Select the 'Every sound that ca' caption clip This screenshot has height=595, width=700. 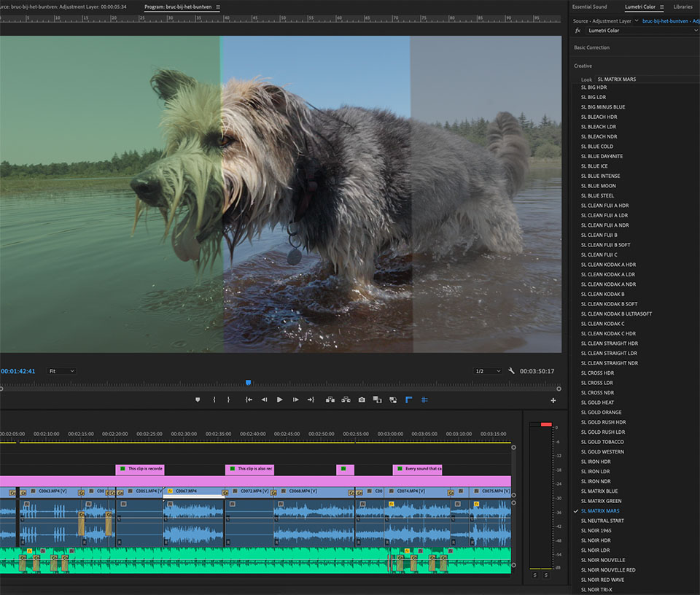pyautogui.click(x=418, y=469)
